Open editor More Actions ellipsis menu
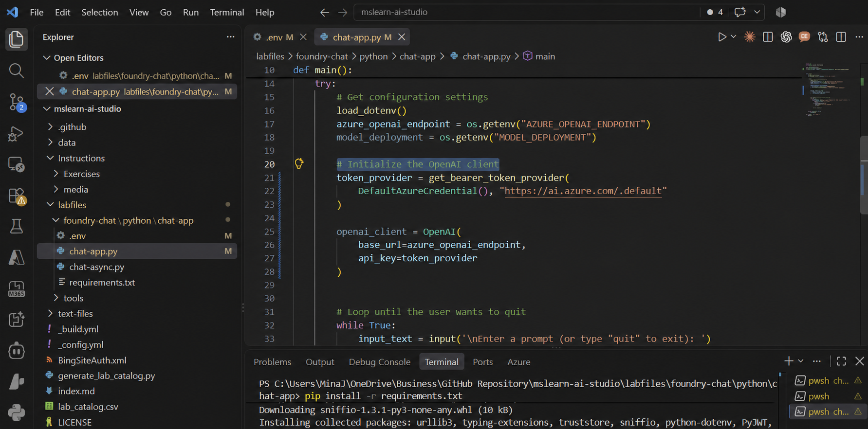 (x=859, y=37)
